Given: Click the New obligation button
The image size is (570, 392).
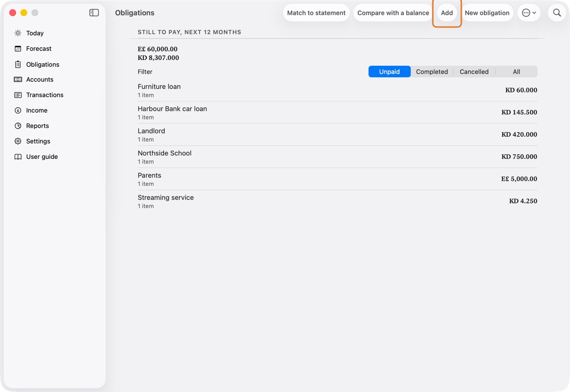Looking at the screenshot, I should (x=487, y=13).
